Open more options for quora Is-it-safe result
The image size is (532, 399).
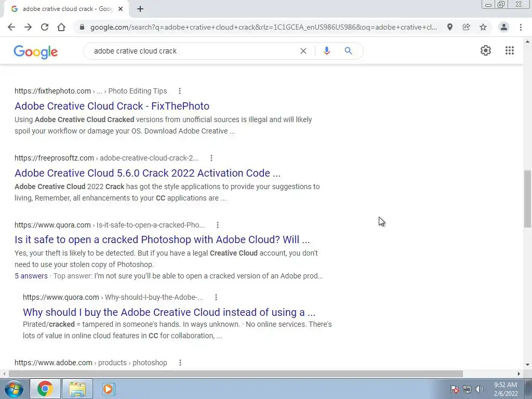(218, 225)
